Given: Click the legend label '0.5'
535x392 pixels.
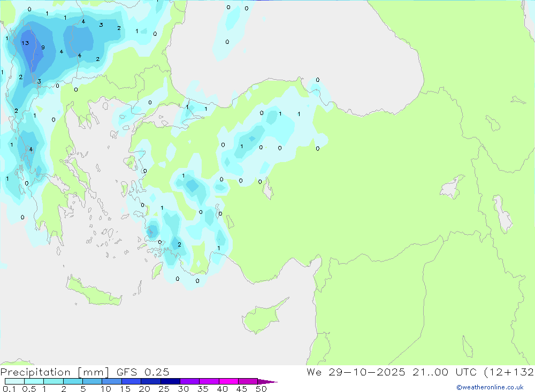Looking at the screenshot, I should tap(29, 389).
